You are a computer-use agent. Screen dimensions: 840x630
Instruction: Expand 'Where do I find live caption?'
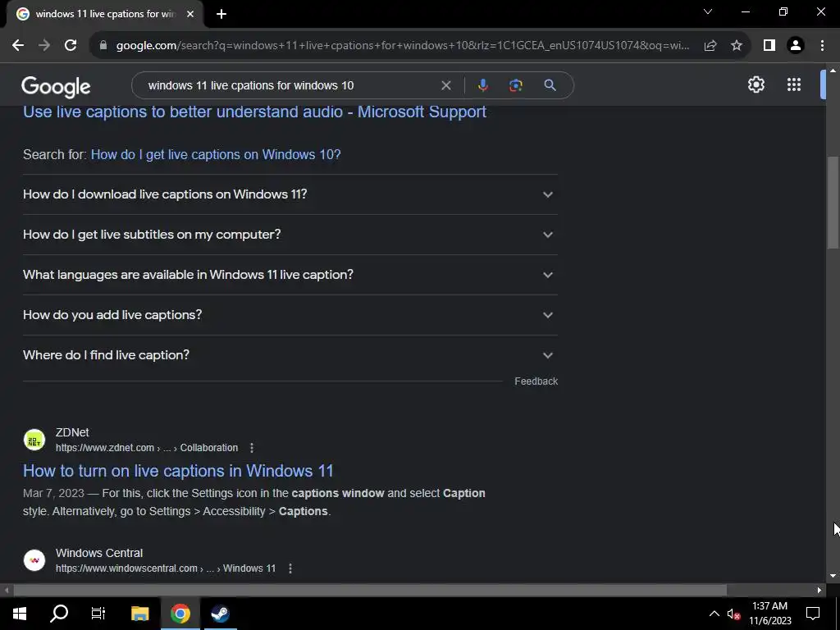coord(290,355)
